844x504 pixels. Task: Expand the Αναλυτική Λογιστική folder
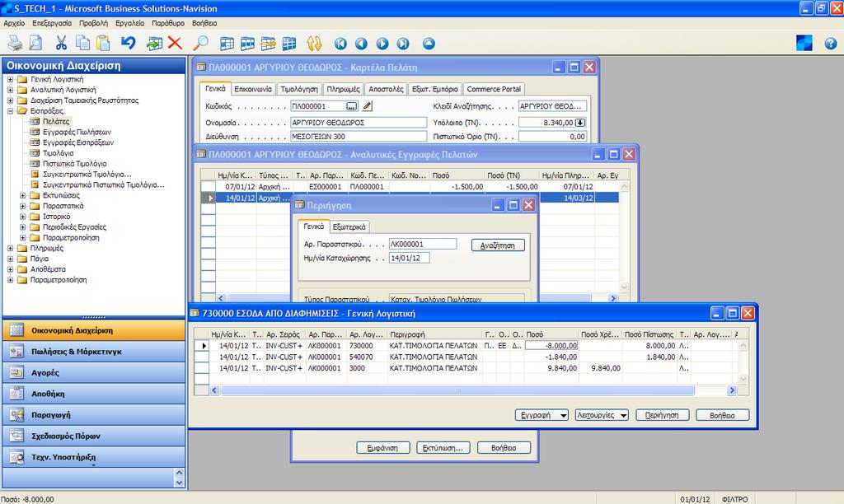tap(10, 90)
